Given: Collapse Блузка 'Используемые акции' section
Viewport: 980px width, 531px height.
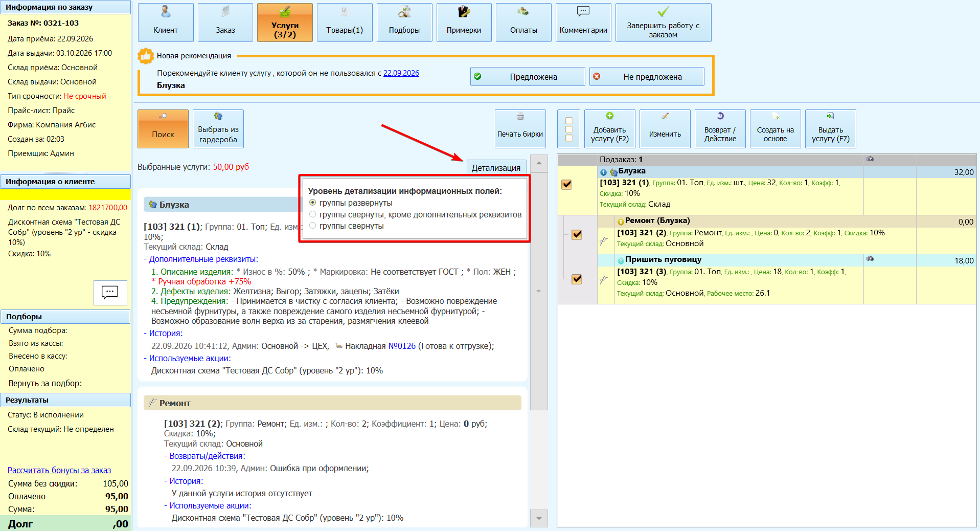Looking at the screenshot, I should click(x=187, y=358).
